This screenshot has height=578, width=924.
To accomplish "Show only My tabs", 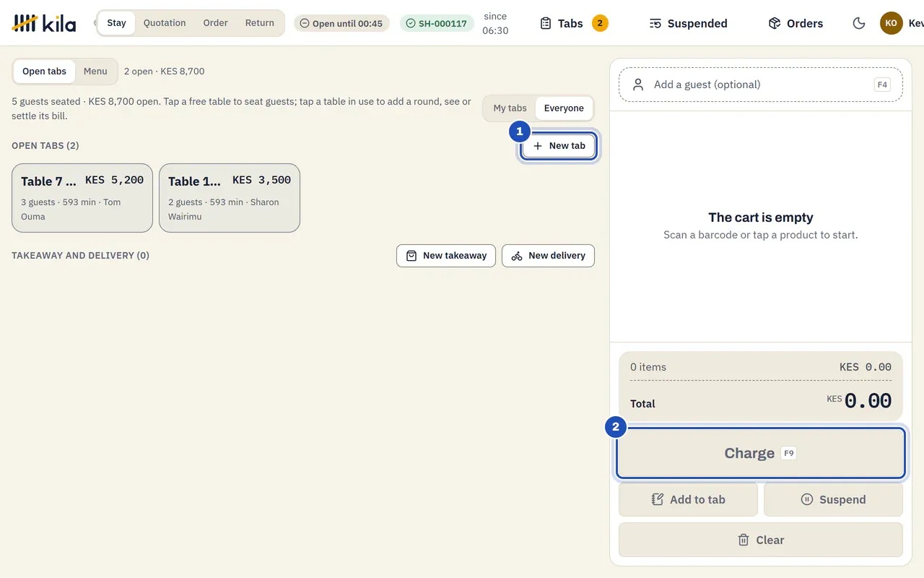I will [x=510, y=108].
